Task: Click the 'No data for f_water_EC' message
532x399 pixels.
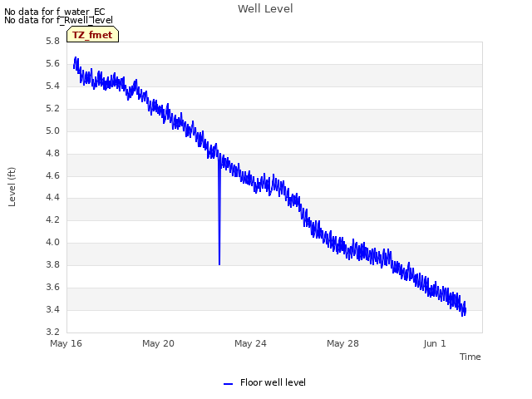Action: [x=55, y=12]
